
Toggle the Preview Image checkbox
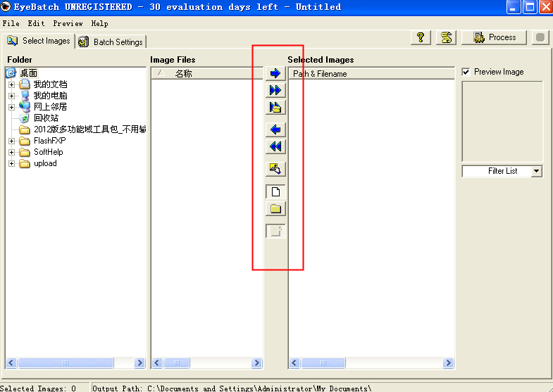coord(466,72)
